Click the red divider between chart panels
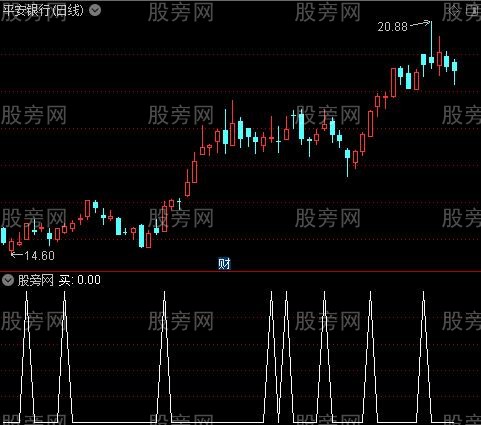This screenshot has width=481, height=425. 240,272
